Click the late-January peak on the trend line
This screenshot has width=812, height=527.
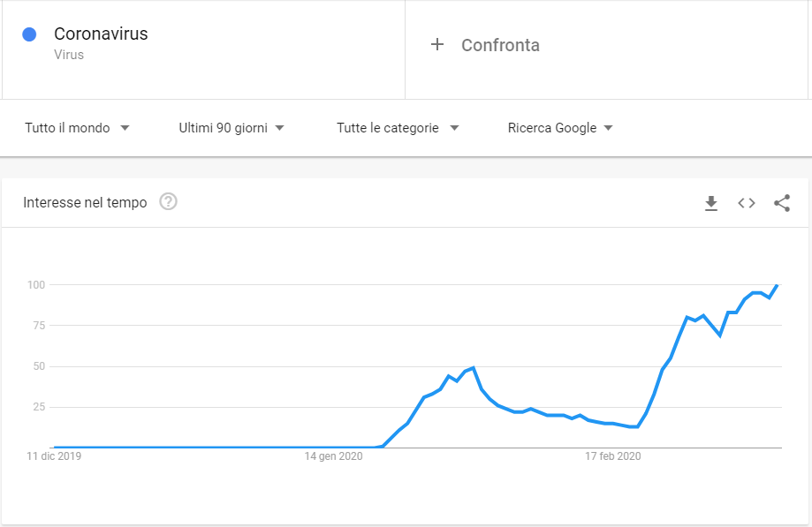click(x=474, y=367)
